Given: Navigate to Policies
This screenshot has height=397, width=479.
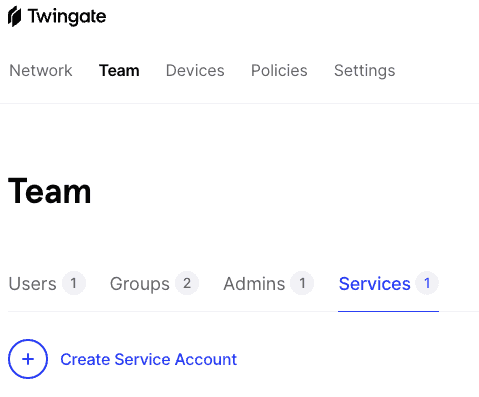Looking at the screenshot, I should coord(279,70).
